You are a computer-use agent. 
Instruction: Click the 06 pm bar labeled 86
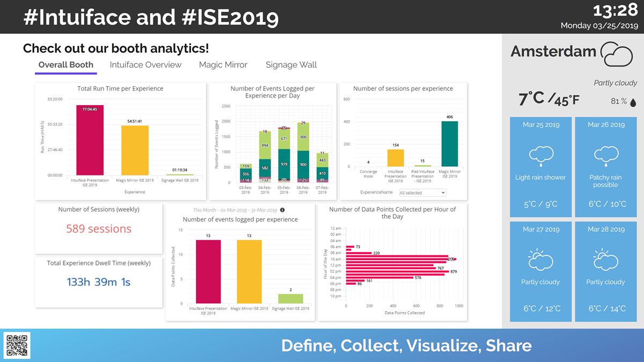(351, 283)
